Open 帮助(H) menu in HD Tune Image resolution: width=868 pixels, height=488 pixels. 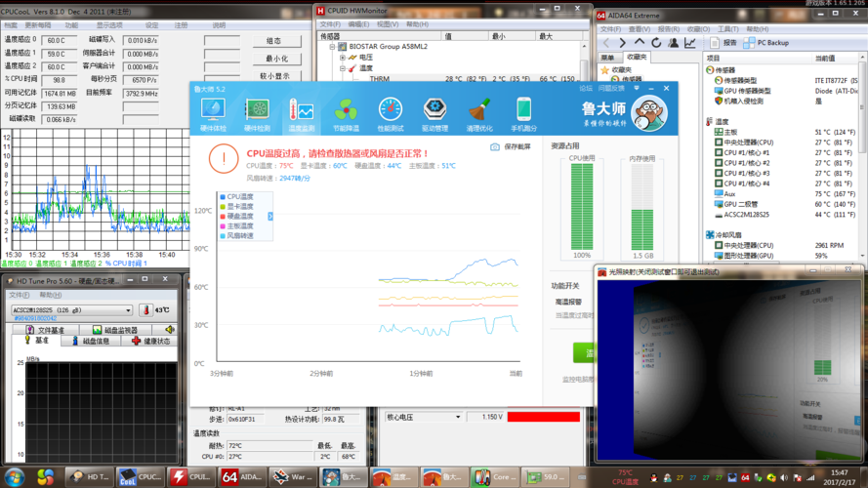point(51,295)
